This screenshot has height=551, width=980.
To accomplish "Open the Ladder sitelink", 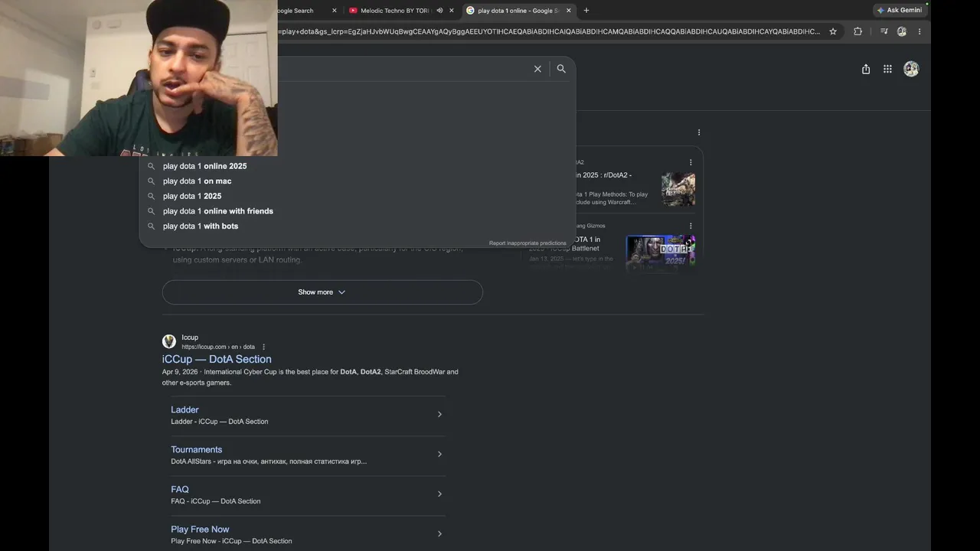I will click(x=185, y=410).
